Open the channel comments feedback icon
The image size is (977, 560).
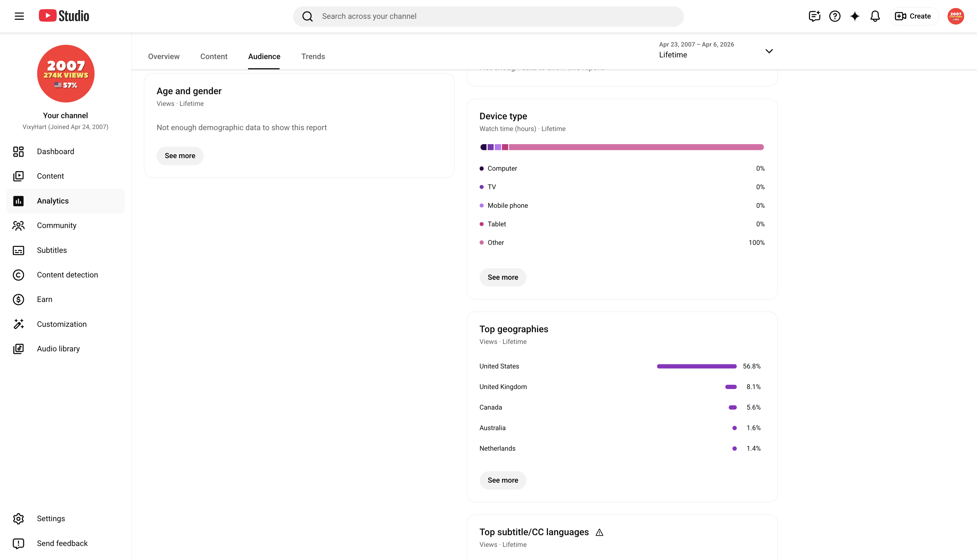814,16
